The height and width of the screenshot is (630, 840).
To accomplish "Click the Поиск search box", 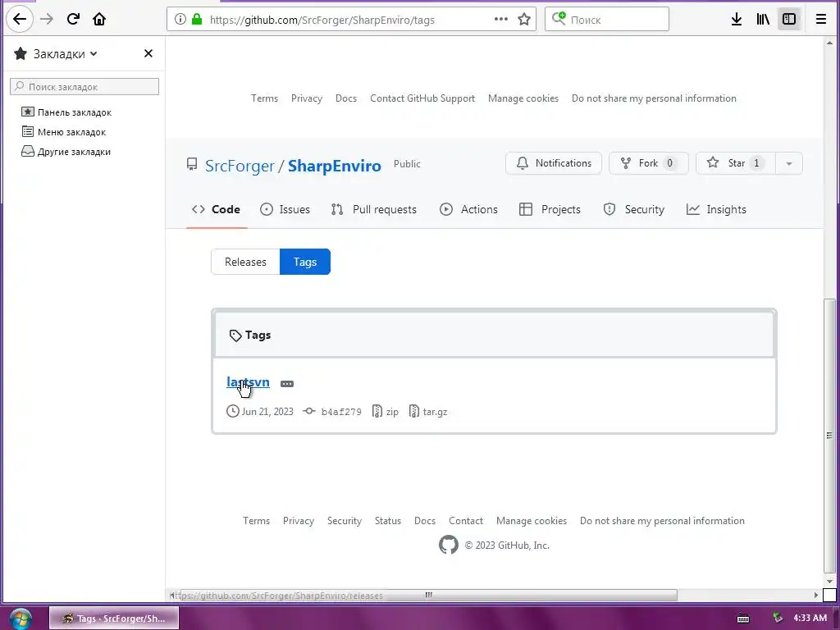I will point(607,20).
